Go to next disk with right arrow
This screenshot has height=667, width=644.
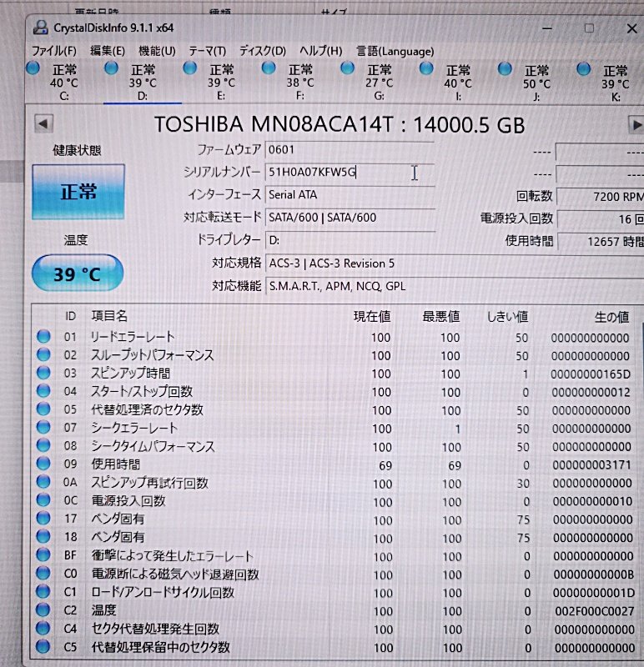[634, 125]
